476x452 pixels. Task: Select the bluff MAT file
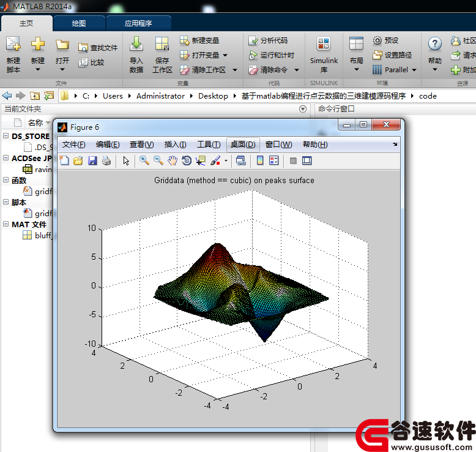pos(38,235)
